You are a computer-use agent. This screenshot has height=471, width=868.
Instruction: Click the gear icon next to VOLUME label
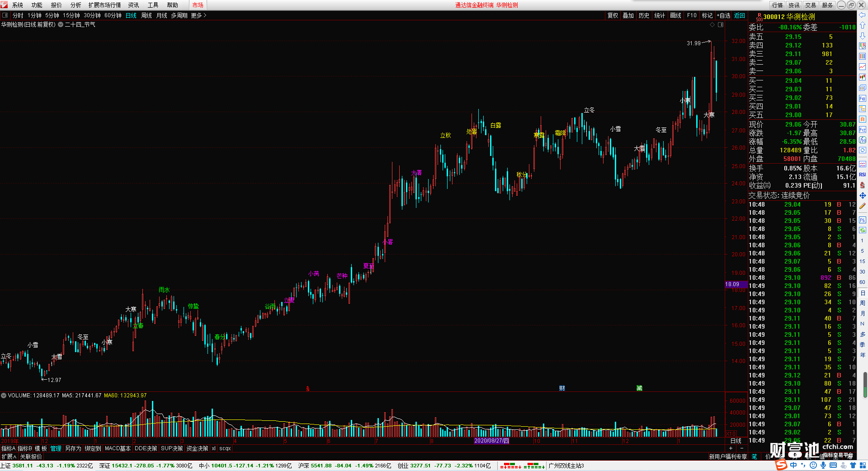4,396
